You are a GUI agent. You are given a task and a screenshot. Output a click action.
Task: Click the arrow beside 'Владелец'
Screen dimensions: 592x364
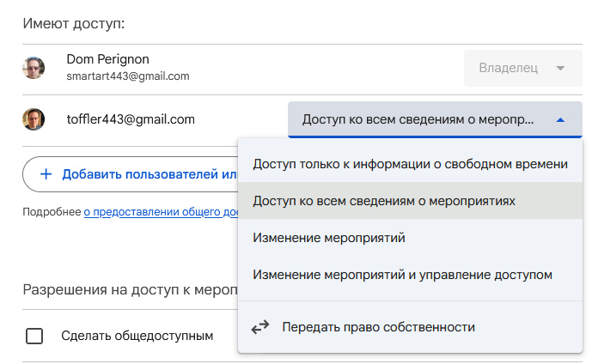click(x=560, y=68)
